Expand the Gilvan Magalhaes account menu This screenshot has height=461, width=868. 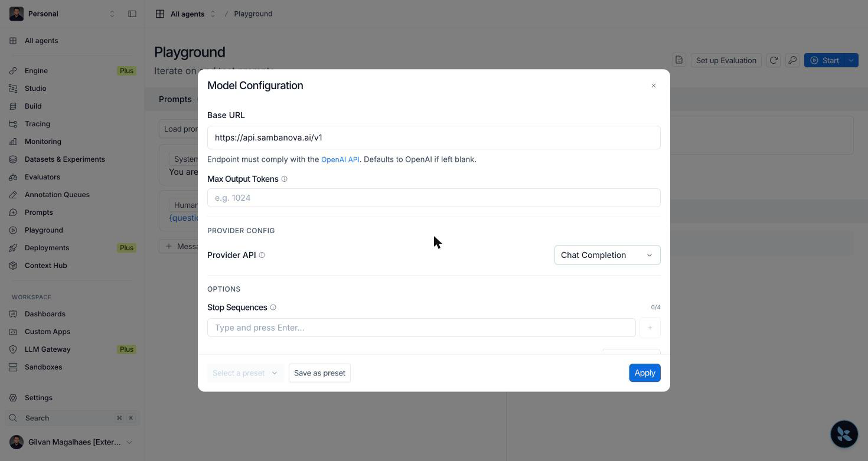(72, 442)
